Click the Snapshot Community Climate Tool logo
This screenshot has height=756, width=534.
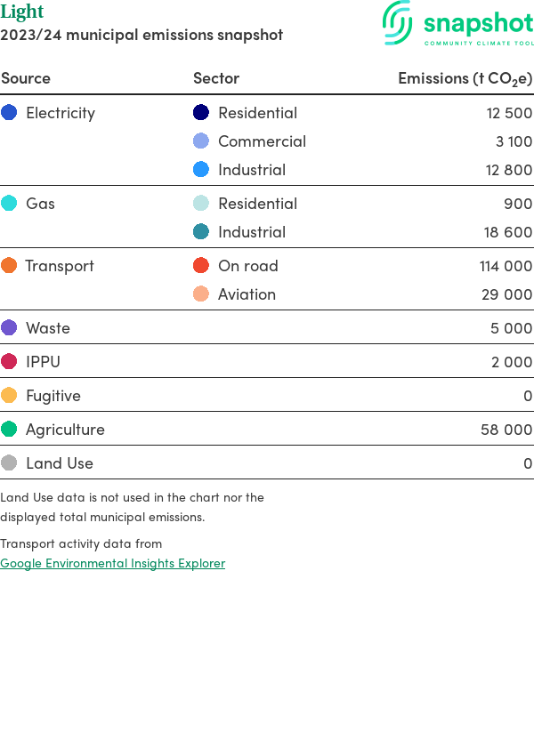(457, 24)
